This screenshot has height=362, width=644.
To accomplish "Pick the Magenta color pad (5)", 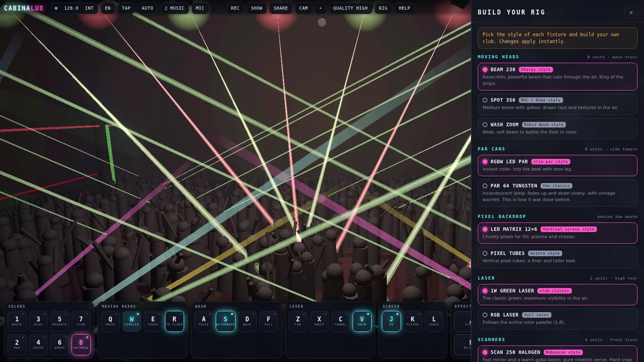I will [x=59, y=321].
